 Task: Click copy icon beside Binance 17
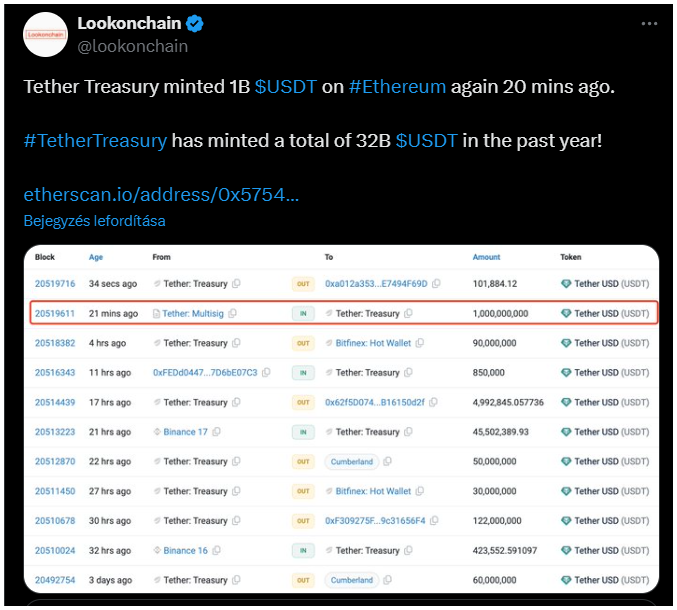point(216,432)
